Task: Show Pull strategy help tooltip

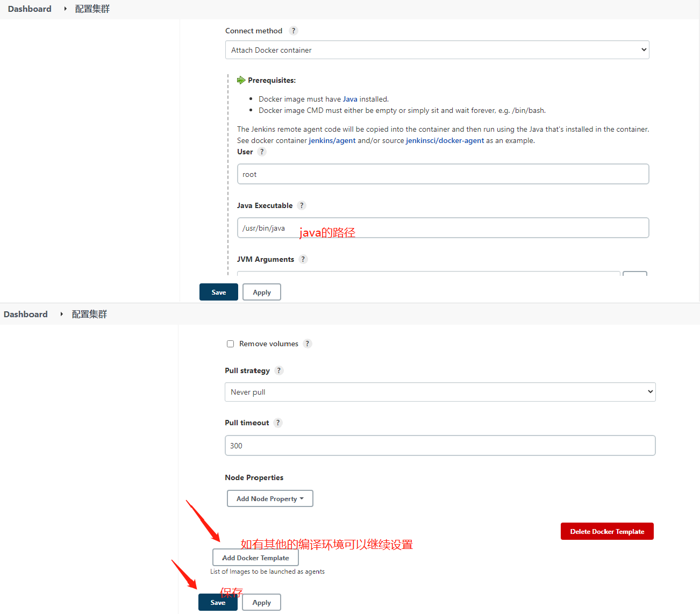Action: [278, 370]
